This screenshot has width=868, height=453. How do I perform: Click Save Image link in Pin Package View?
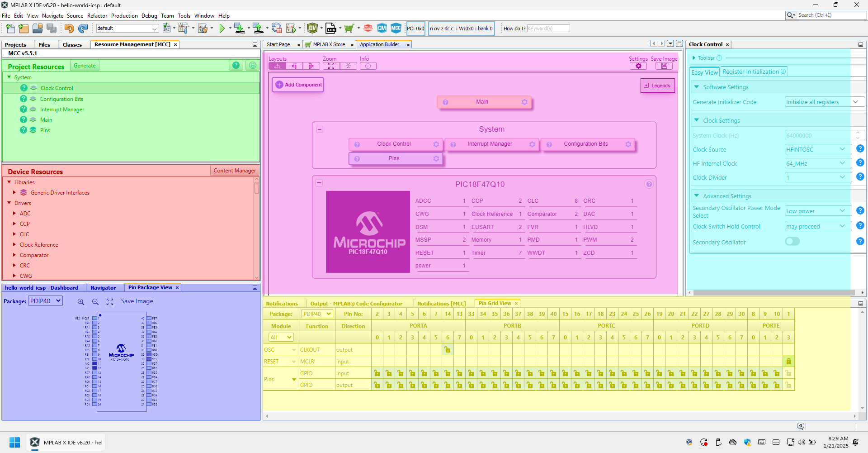click(137, 301)
